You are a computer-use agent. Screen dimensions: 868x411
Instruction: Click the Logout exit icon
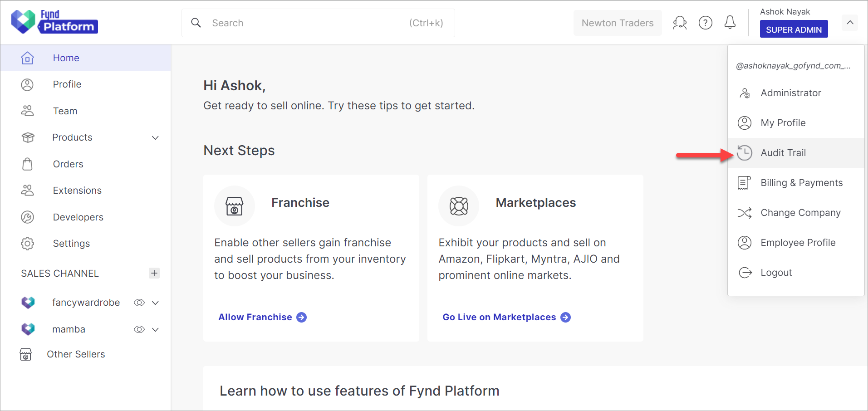[745, 273]
